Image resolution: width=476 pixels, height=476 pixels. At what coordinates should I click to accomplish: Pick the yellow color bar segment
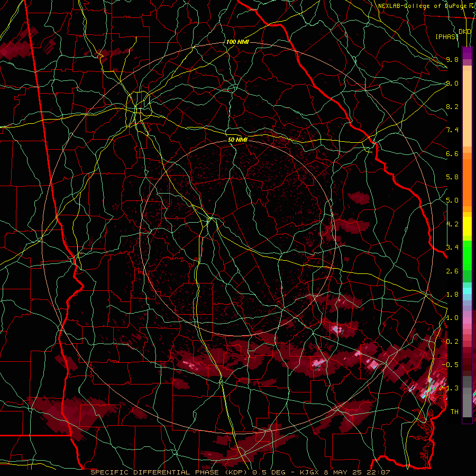click(x=467, y=226)
